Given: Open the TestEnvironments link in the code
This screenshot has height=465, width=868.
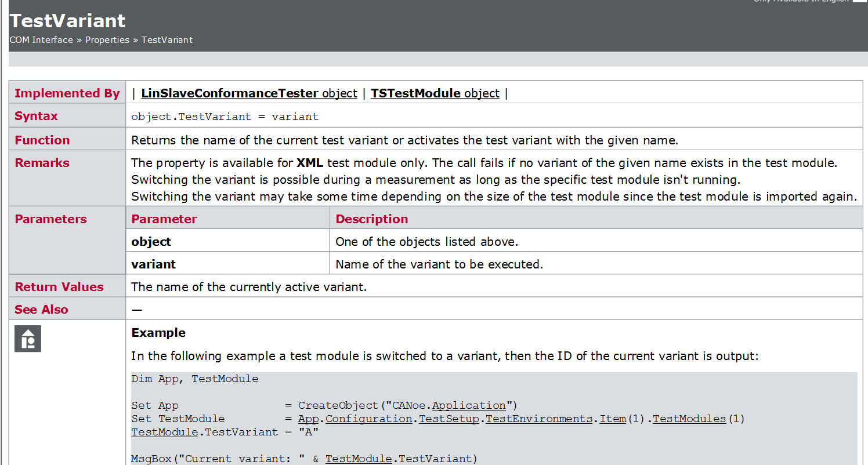Looking at the screenshot, I should 538,419.
